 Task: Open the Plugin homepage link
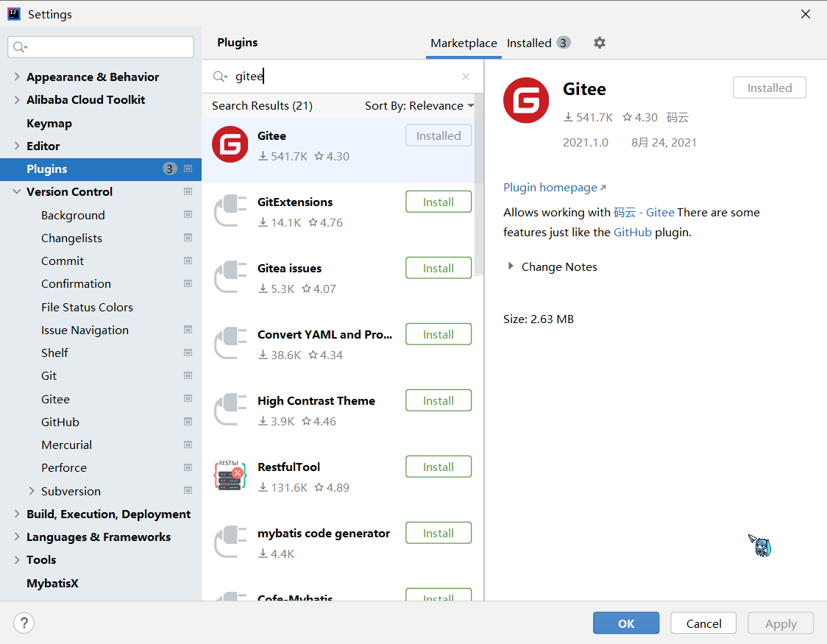pyautogui.click(x=554, y=187)
